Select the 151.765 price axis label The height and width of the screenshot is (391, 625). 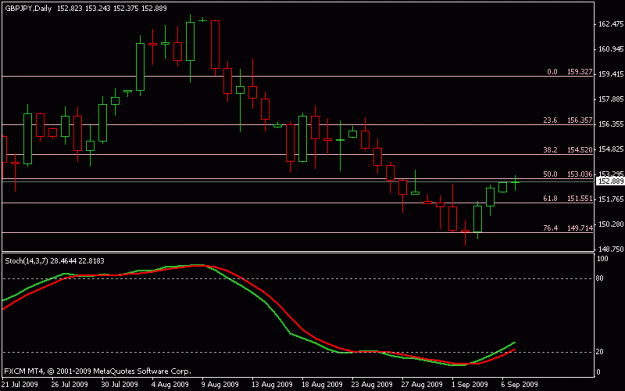(x=611, y=199)
